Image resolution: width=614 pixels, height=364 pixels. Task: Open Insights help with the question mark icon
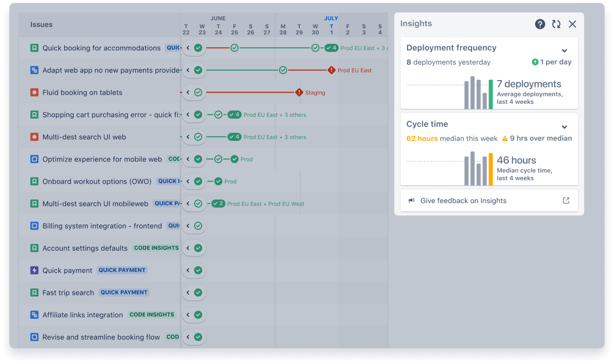click(540, 24)
